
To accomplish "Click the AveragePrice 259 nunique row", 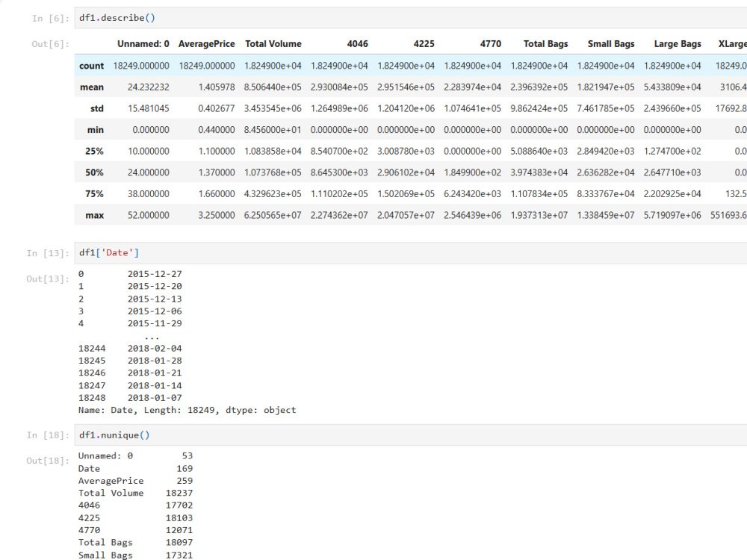I will 136,481.
